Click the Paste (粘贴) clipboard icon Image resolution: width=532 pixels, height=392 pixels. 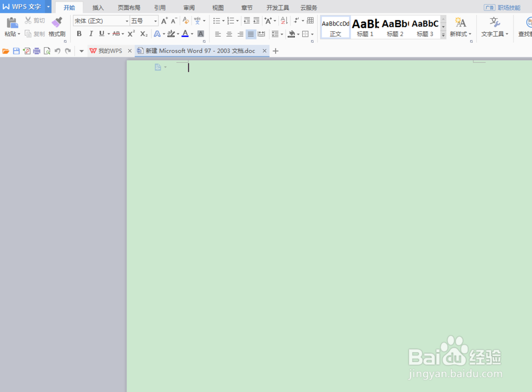(x=12, y=23)
